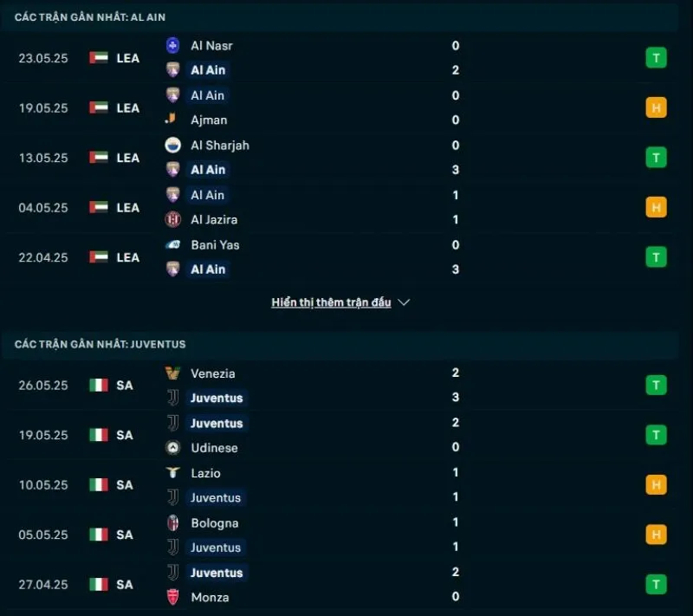Screen dimensions: 693x616
Task: Select the Al Ain team crest
Action: 171,69
